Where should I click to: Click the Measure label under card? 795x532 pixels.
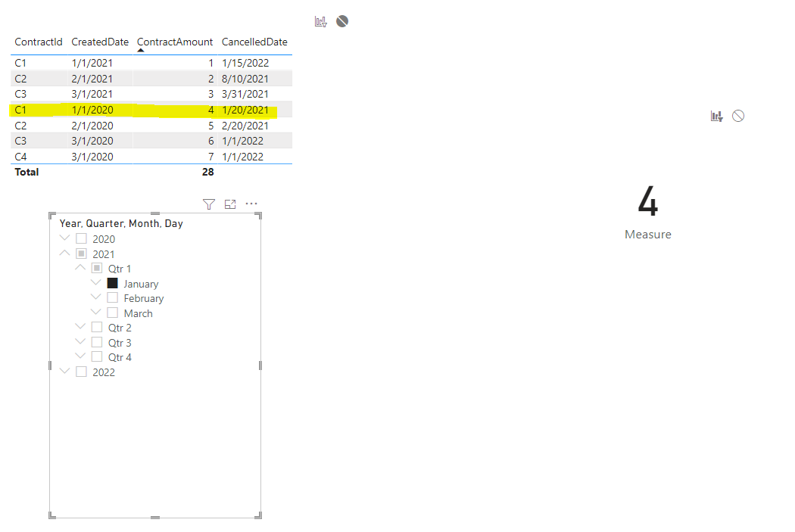point(648,235)
